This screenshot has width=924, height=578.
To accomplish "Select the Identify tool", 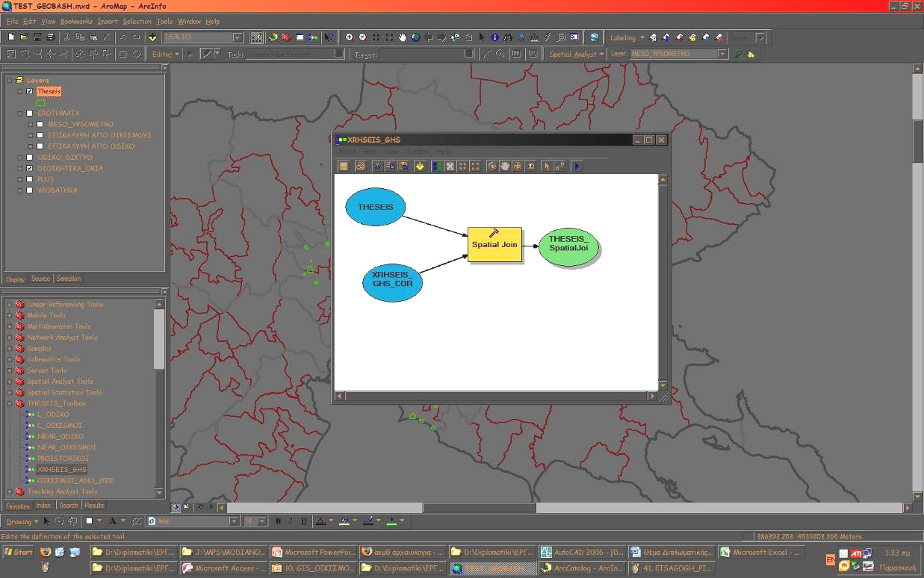I will [494, 37].
